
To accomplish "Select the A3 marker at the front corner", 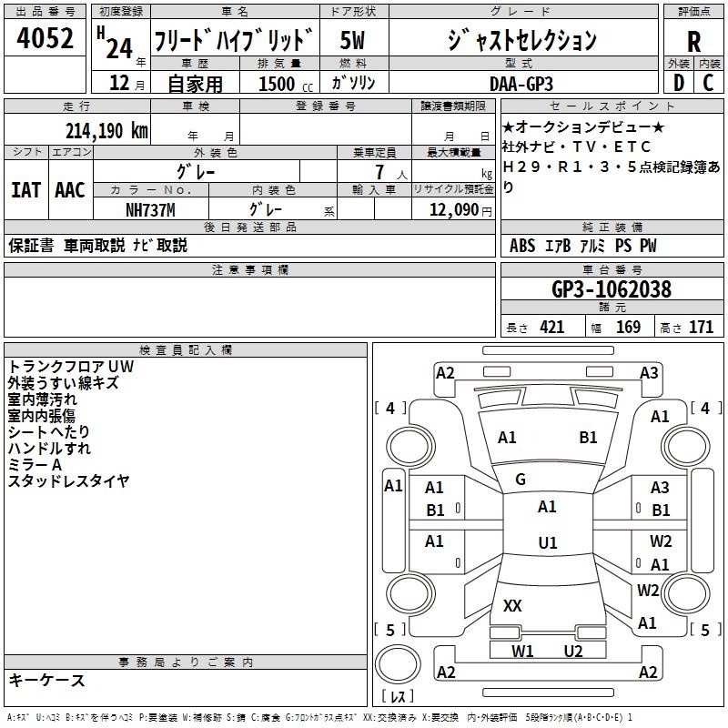I will pyautogui.click(x=648, y=372).
